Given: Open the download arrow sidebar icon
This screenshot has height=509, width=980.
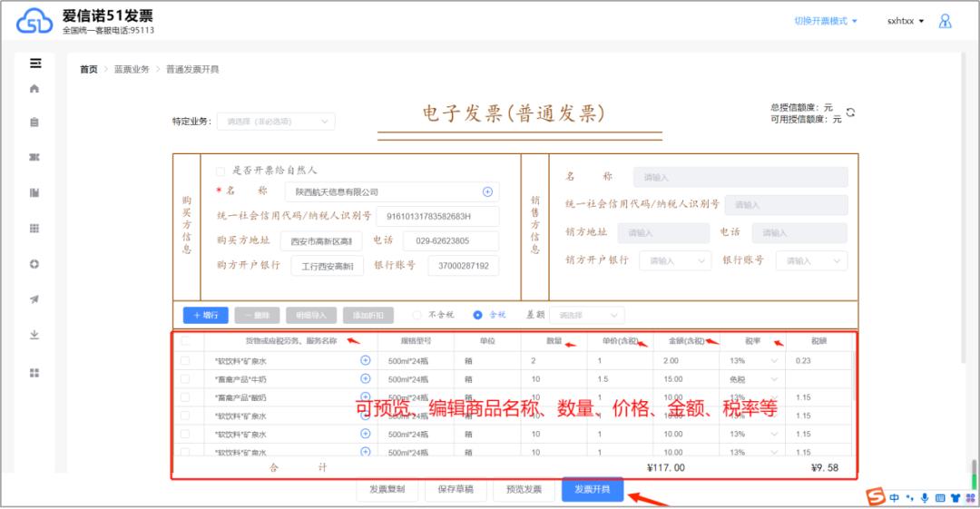Looking at the screenshot, I should coord(34,335).
